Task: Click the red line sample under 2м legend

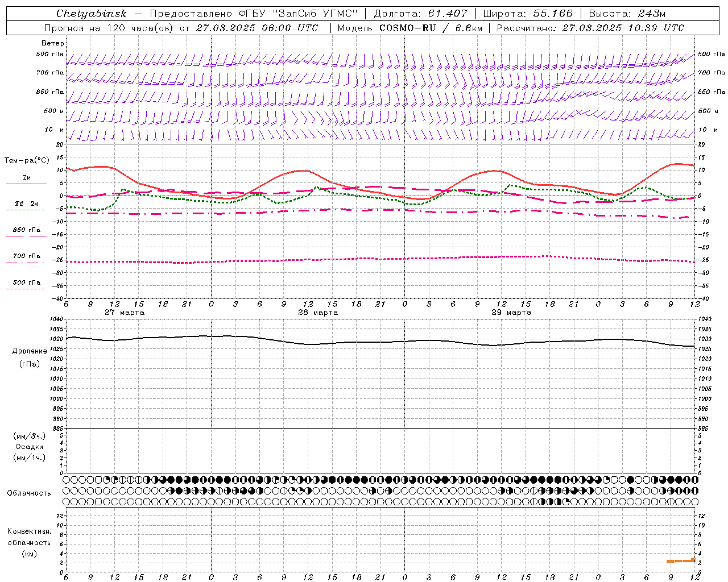Action: pos(26,184)
